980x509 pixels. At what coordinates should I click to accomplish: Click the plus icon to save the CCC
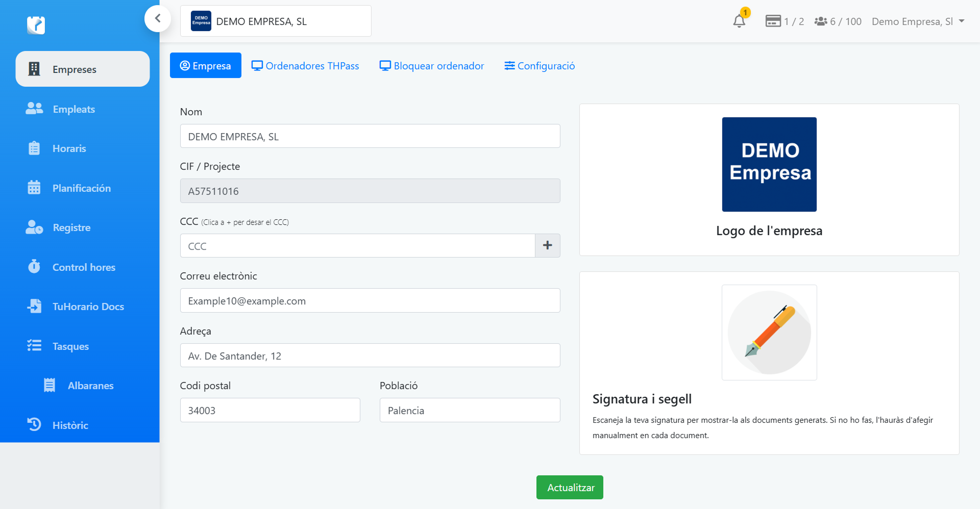(548, 245)
